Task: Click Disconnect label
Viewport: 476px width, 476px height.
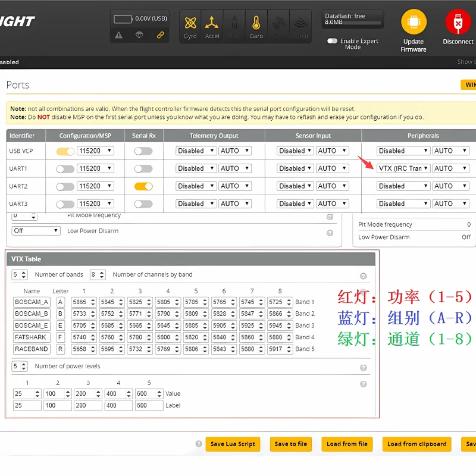Action: 458,42
